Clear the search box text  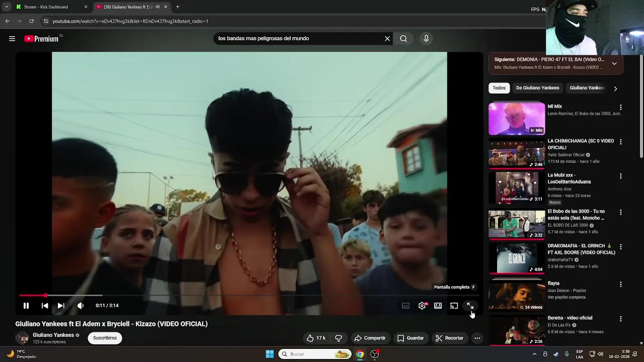click(x=387, y=39)
